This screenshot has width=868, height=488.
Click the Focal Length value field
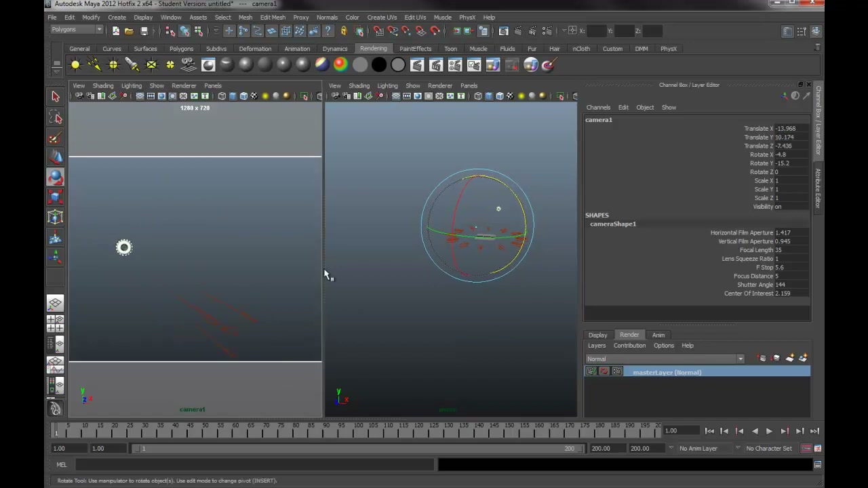tap(791, 250)
